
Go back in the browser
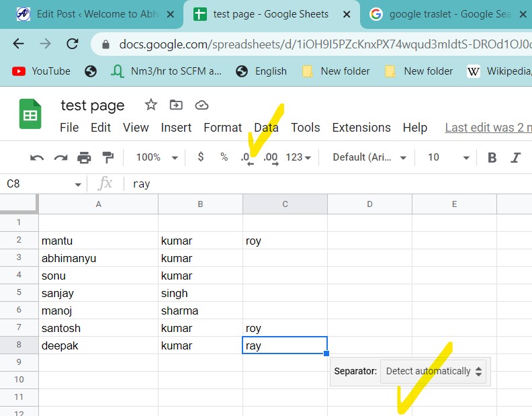coord(18,44)
